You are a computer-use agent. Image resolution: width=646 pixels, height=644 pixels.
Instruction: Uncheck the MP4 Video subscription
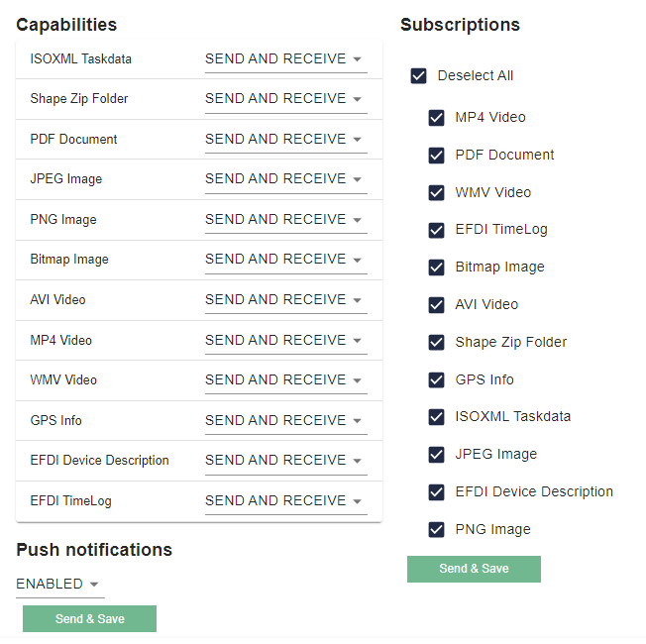[436, 118]
